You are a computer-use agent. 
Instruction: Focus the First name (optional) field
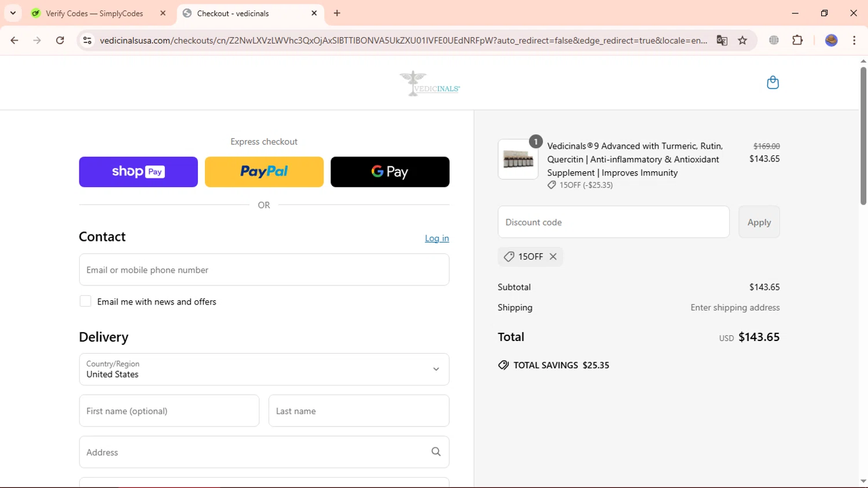(x=169, y=411)
